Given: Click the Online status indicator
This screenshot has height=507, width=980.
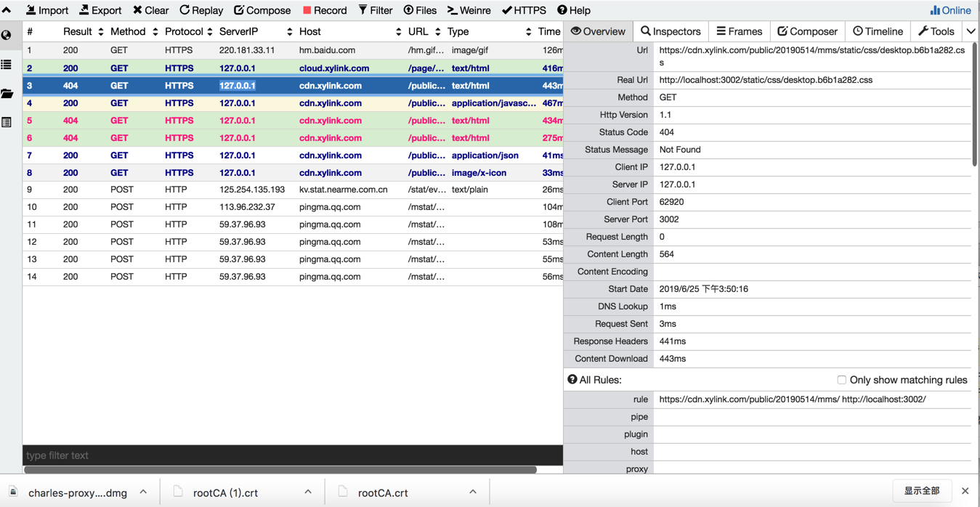Looking at the screenshot, I should [950, 10].
